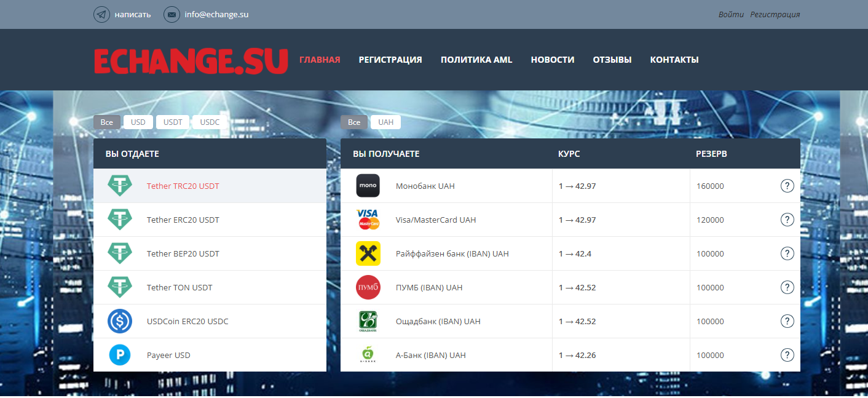Open the РЕГИСТРАЦИЯ menu item
Screen dimensions: 868x398
coord(390,60)
